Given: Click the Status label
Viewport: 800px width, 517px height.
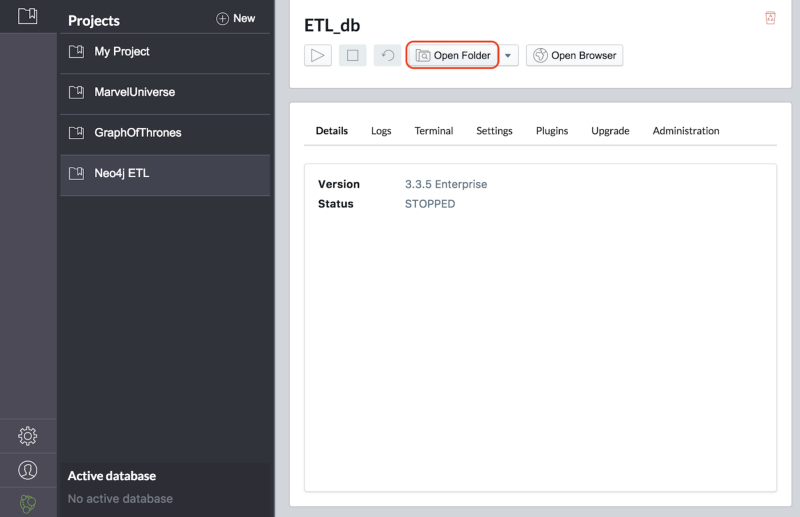Looking at the screenshot, I should tap(336, 204).
